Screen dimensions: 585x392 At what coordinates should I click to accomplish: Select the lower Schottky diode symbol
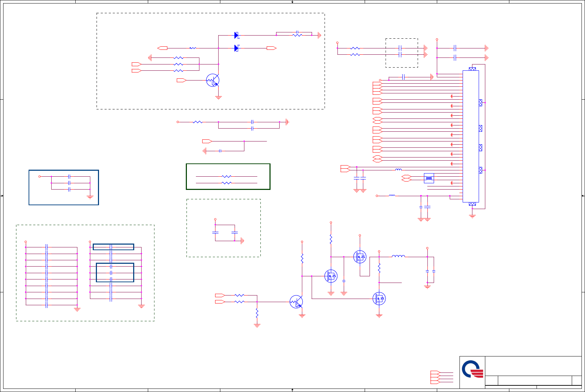pos(237,48)
